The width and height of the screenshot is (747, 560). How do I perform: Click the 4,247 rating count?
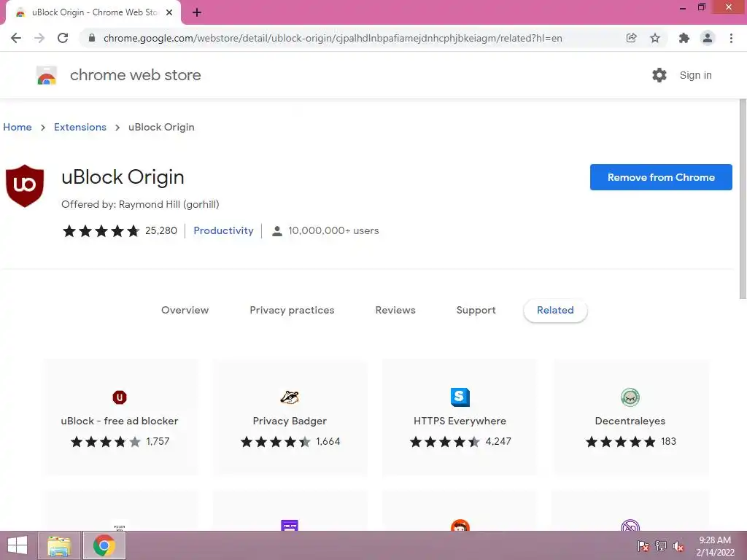click(x=498, y=441)
